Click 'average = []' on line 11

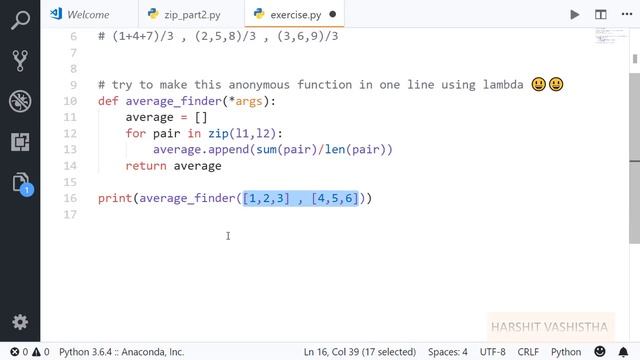pos(167,118)
